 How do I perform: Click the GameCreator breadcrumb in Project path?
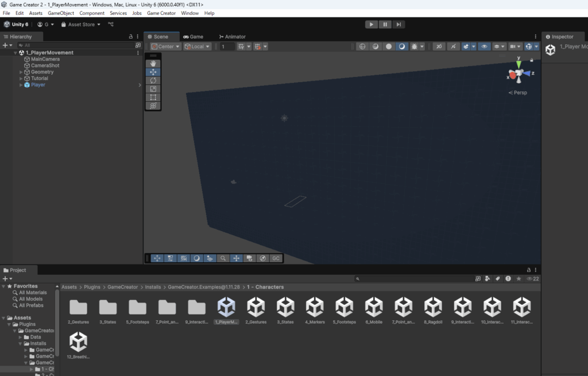(x=123, y=287)
